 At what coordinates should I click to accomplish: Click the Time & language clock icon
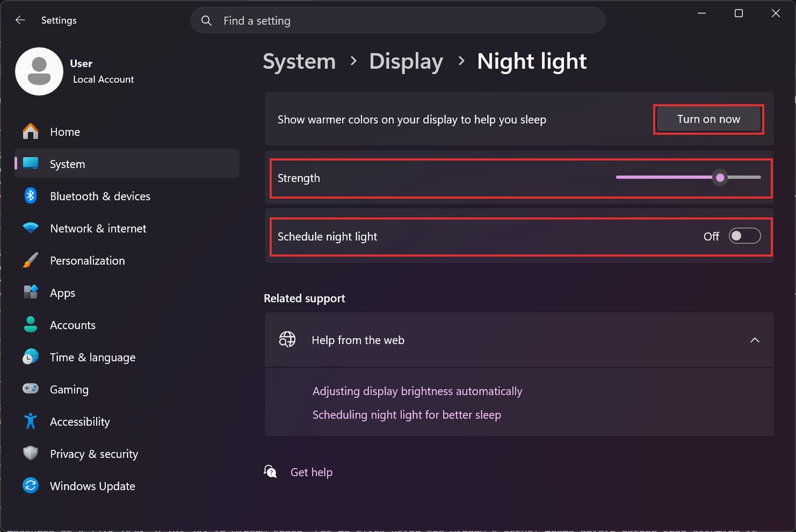pyautogui.click(x=31, y=357)
